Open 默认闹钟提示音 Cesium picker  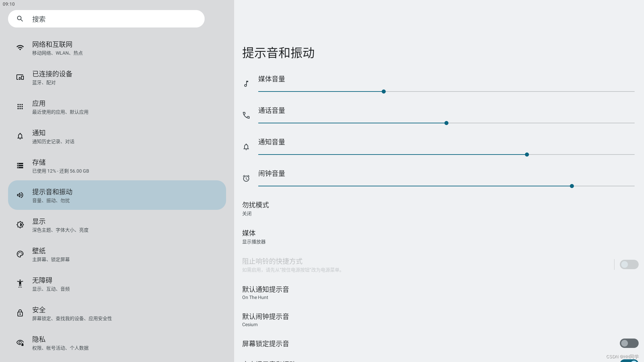(x=265, y=320)
